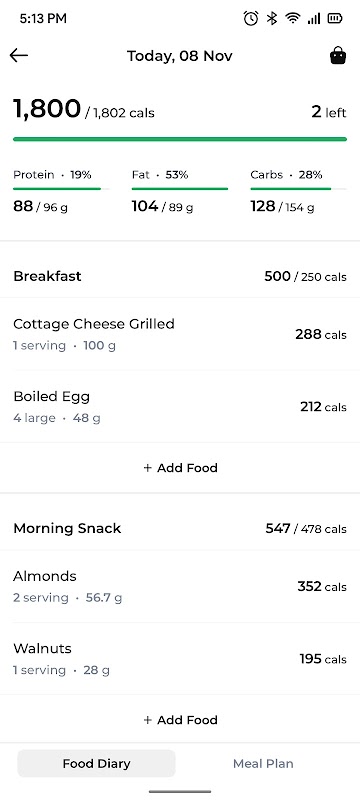This screenshot has height=800, width=360.
Task: Tap the back arrow icon
Action: click(19, 55)
